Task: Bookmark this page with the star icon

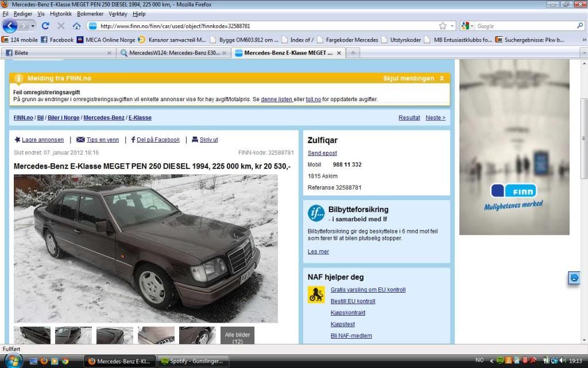Action: pyautogui.click(x=443, y=26)
